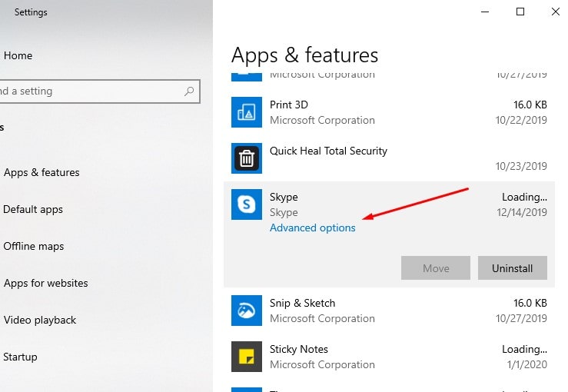Click the 12/14/2019 install date

(x=522, y=212)
